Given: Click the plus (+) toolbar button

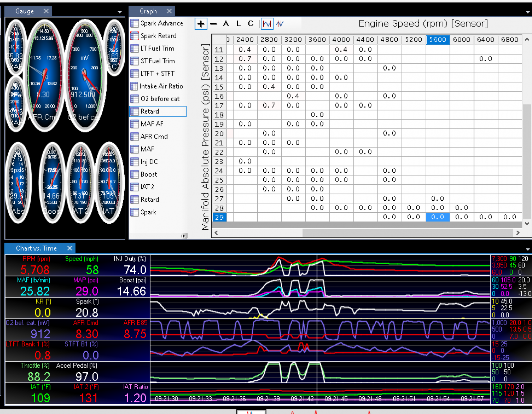Looking at the screenshot, I should click(x=201, y=24).
